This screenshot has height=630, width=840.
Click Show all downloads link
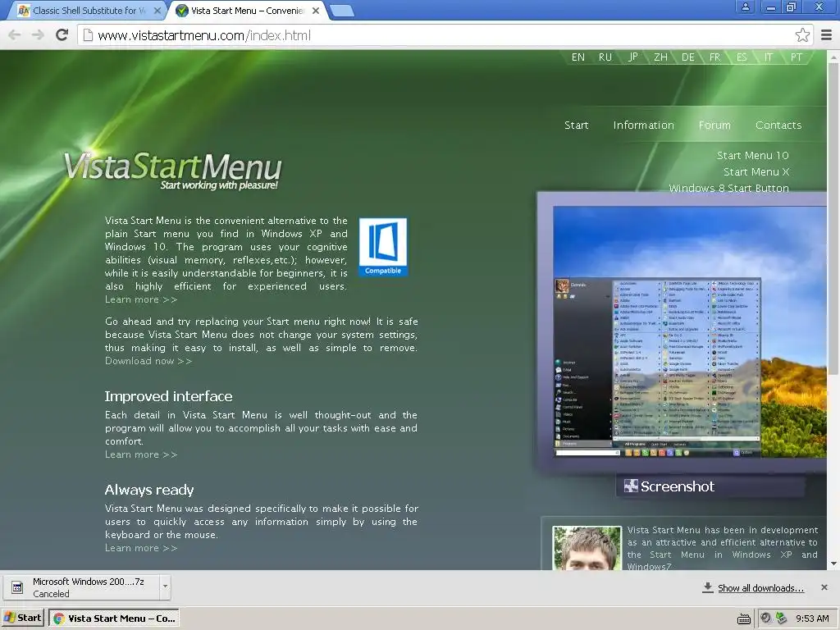(x=760, y=588)
